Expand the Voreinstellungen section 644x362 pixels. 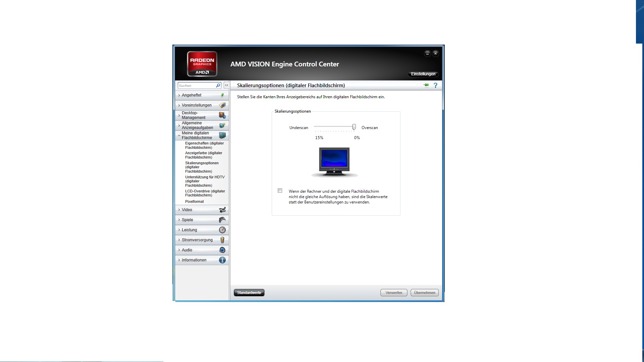pyautogui.click(x=202, y=105)
